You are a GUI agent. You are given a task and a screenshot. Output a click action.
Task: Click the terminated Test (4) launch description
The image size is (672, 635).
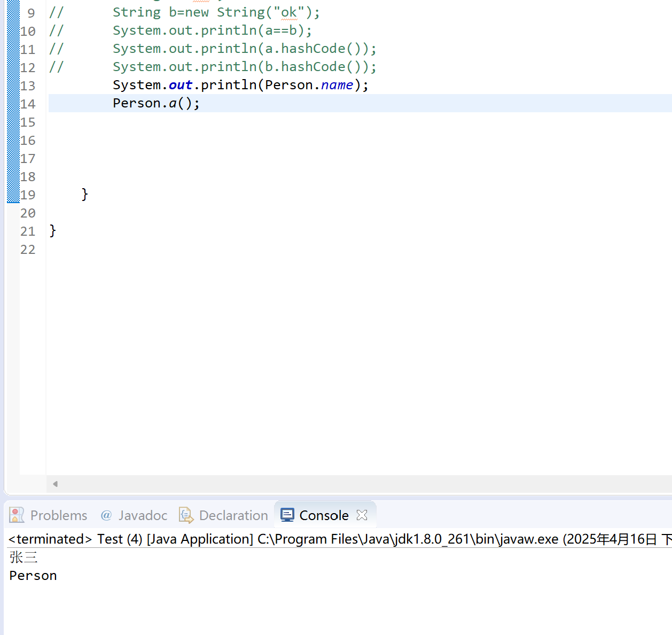click(x=340, y=539)
